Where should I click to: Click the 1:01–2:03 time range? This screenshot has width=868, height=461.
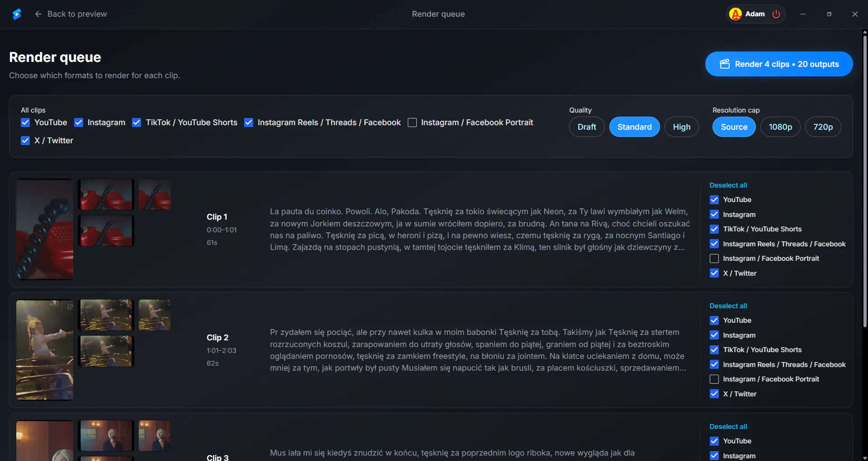click(222, 351)
